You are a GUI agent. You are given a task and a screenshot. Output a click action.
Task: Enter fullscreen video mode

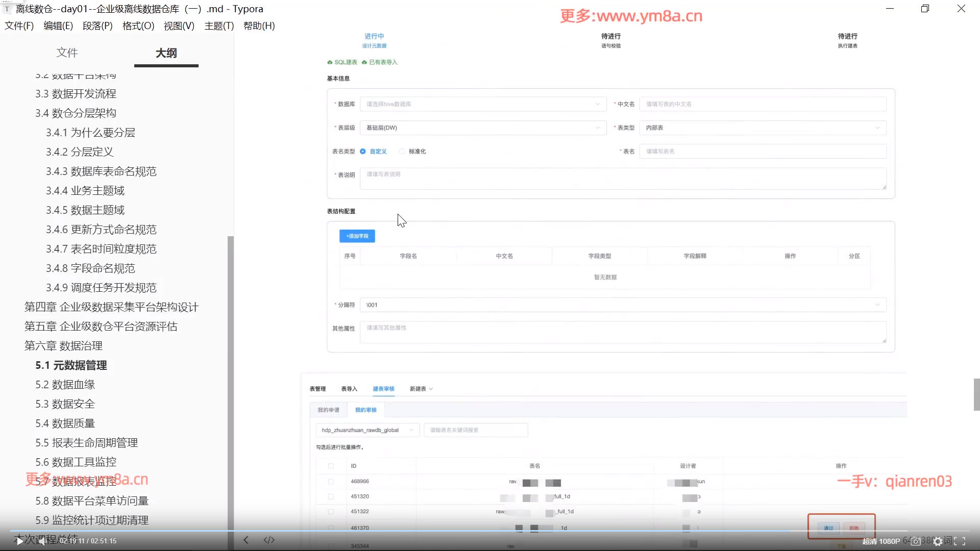pyautogui.click(x=960, y=541)
